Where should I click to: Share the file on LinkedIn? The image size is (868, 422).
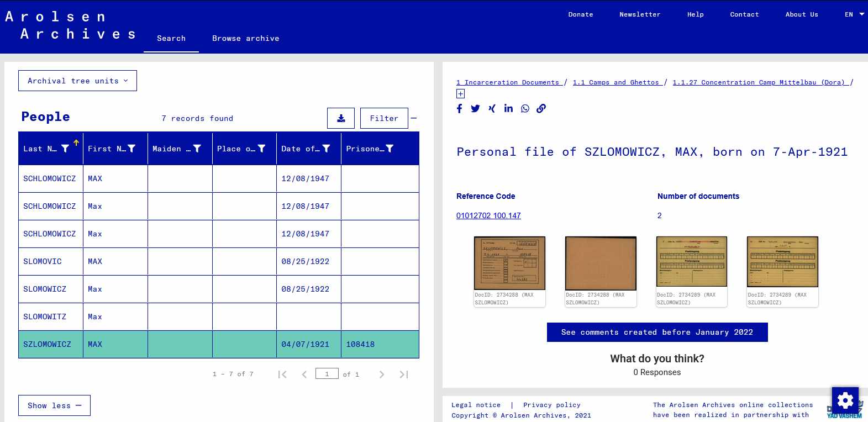(x=508, y=109)
